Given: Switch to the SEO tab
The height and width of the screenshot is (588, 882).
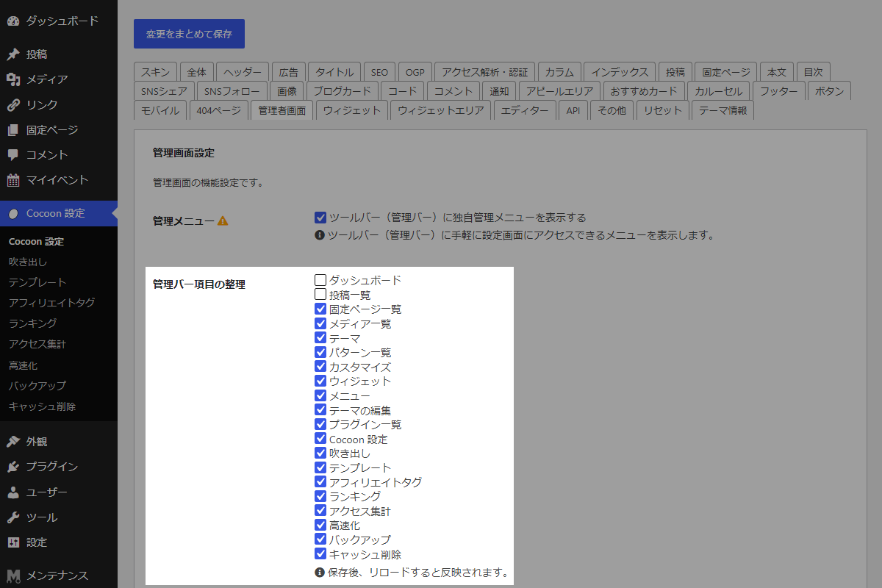Looking at the screenshot, I should (x=379, y=72).
